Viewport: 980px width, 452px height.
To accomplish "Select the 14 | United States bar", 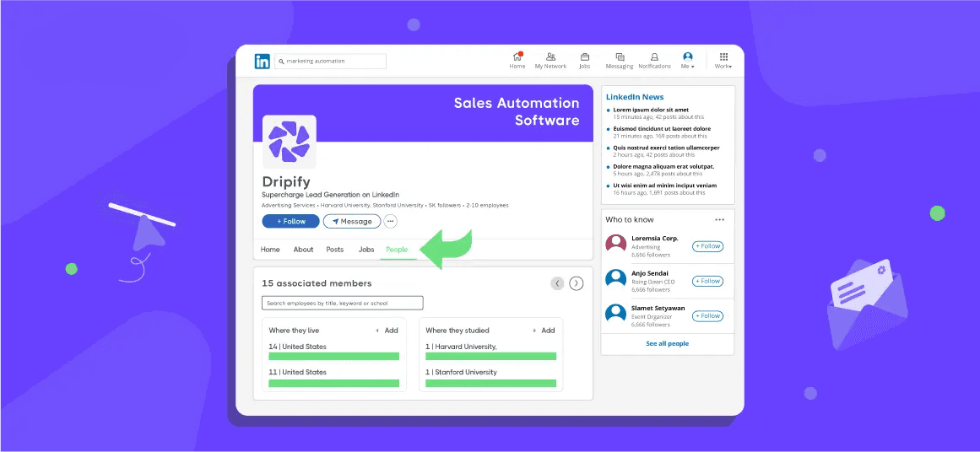I will coord(333,356).
